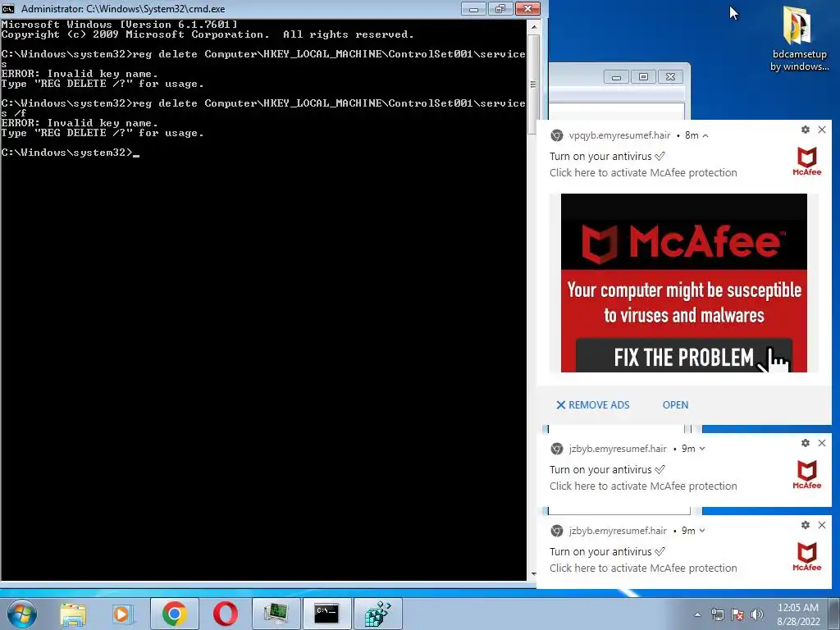This screenshot has height=630, width=840.
Task: Open the Windows Start menu orb
Action: 21,614
